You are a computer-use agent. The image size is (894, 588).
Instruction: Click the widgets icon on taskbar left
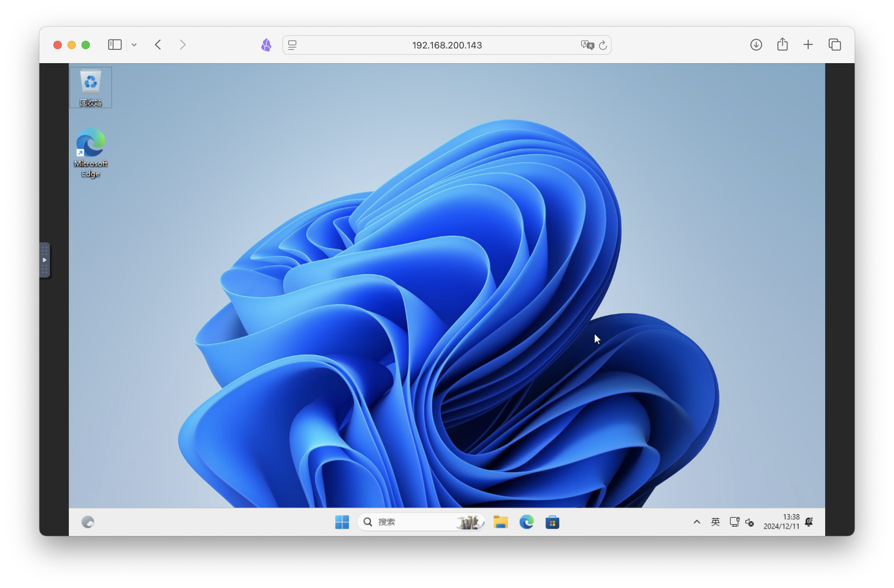88,522
